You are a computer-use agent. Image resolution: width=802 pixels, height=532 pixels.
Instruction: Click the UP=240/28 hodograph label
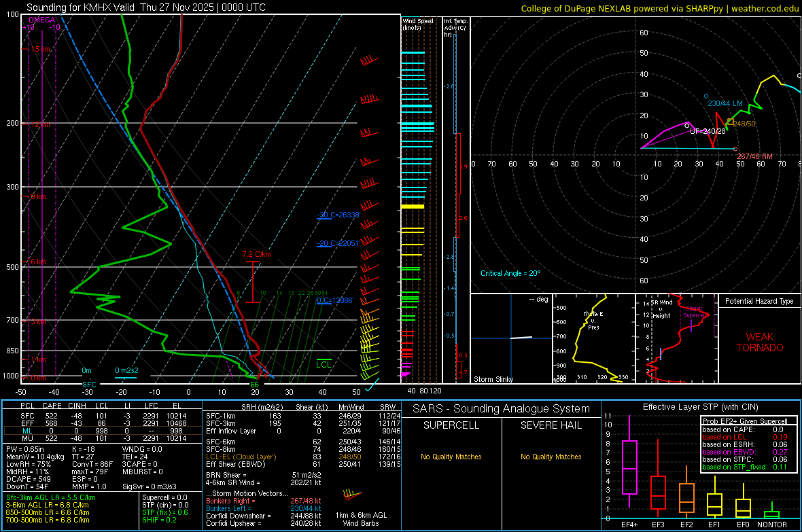(x=708, y=131)
